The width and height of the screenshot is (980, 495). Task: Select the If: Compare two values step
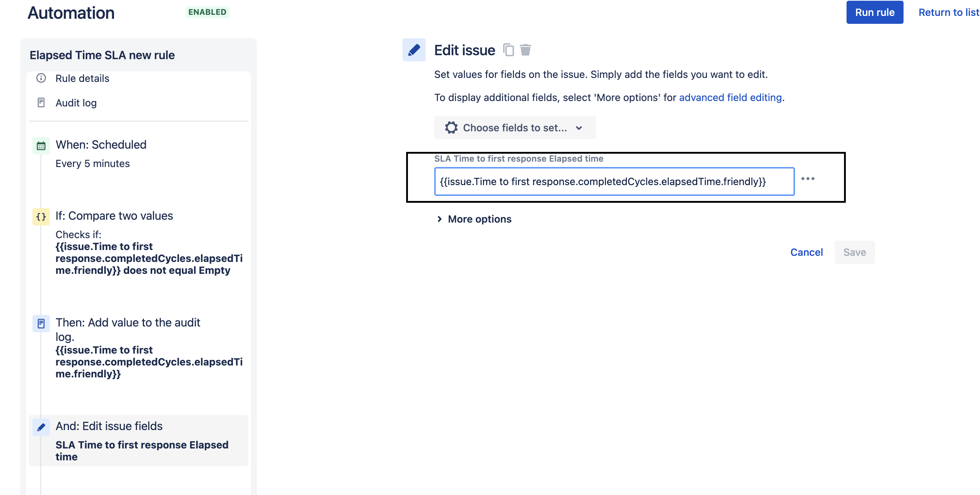114,216
